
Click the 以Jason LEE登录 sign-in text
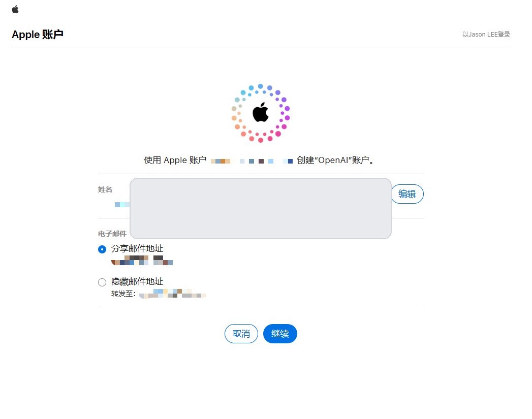coord(486,34)
